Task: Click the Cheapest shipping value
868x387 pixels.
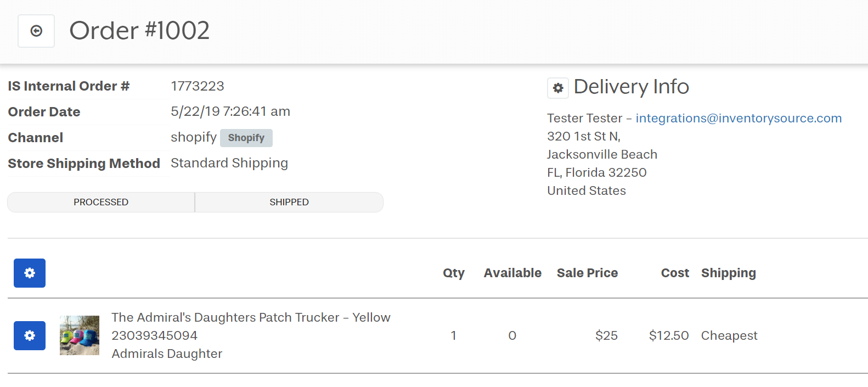Action: [x=729, y=335]
